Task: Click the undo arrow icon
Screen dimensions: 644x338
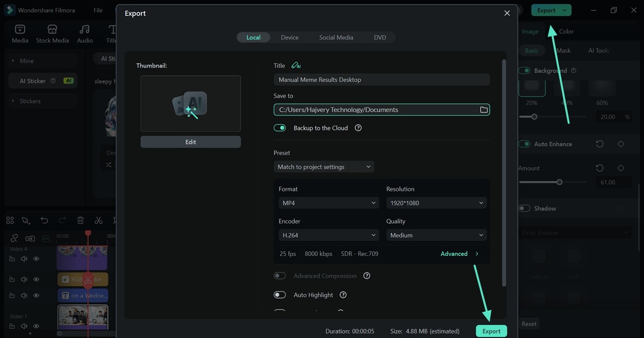Action: click(45, 221)
